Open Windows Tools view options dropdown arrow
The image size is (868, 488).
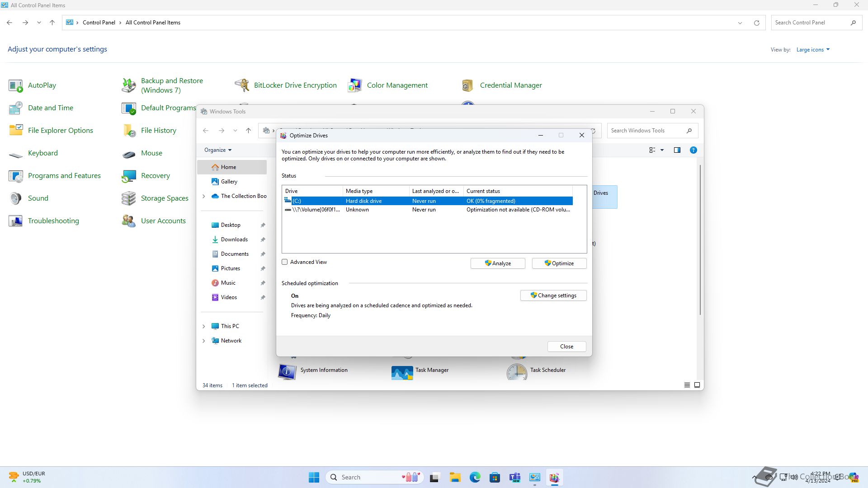point(662,150)
